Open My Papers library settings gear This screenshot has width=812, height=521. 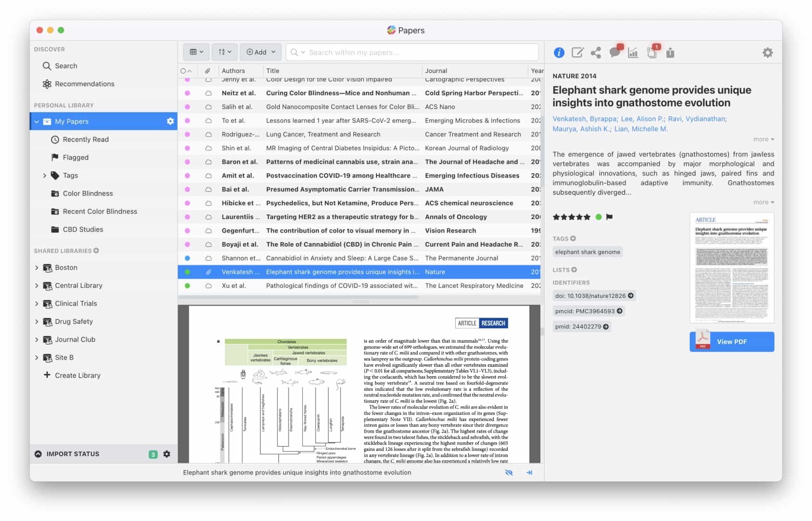170,121
